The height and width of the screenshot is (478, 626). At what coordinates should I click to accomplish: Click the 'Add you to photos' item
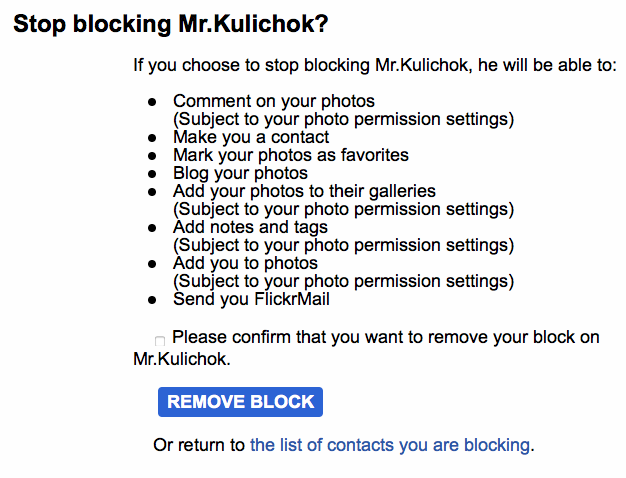(246, 263)
